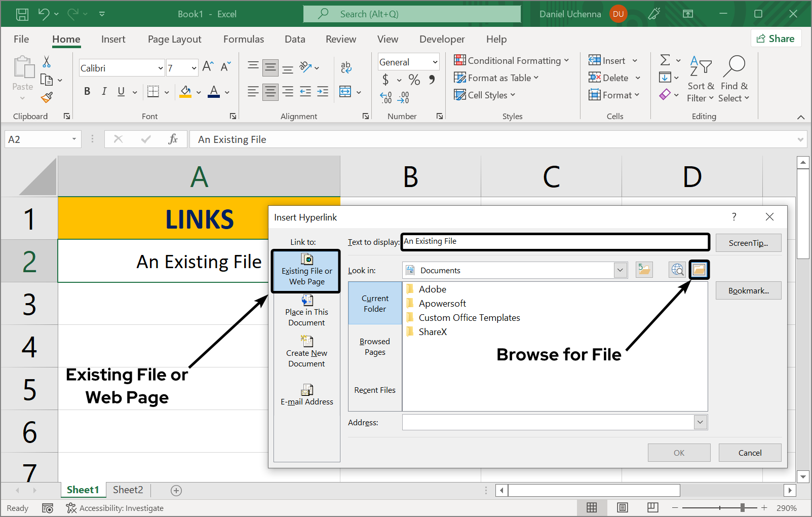Click the AutoSum icon

pos(666,60)
